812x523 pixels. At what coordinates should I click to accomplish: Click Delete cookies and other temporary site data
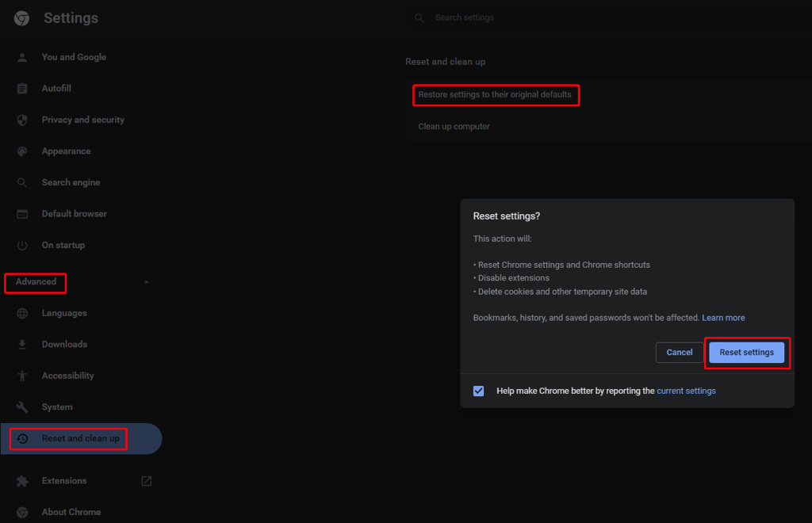click(562, 292)
